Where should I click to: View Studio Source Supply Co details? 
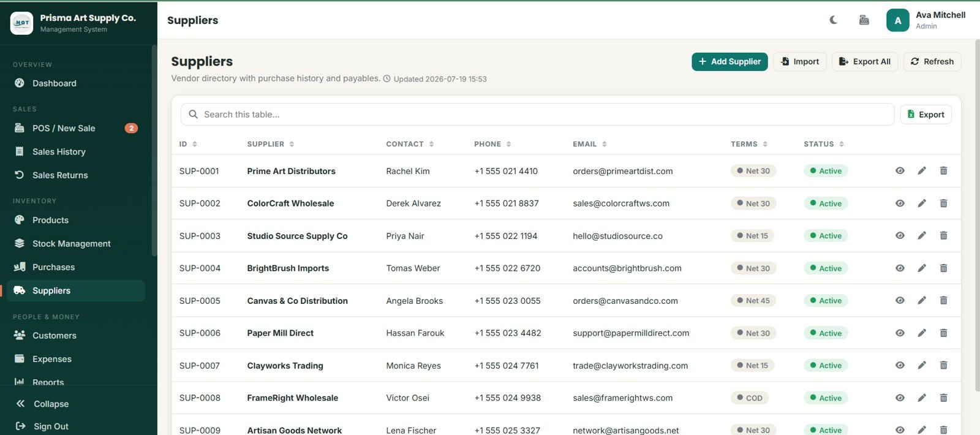point(900,236)
